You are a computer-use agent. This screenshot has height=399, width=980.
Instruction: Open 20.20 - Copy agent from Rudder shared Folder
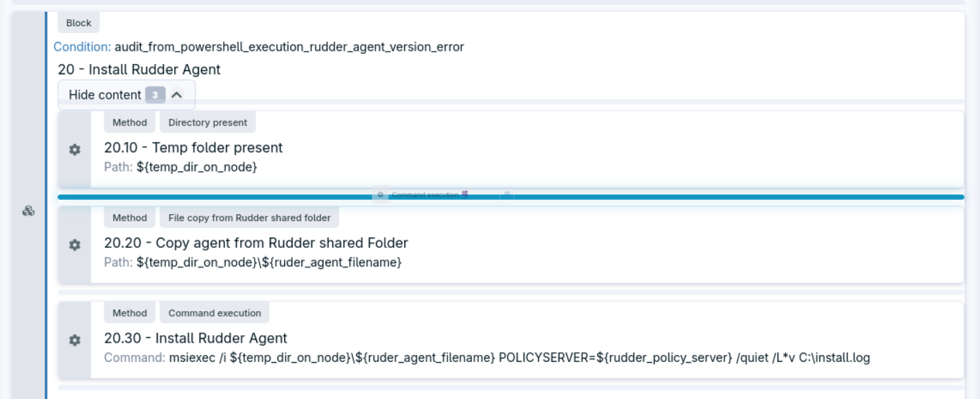[256, 243]
